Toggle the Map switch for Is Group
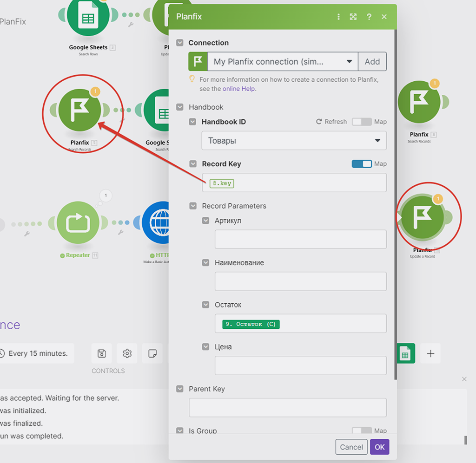The image size is (476, 463). pyautogui.click(x=362, y=430)
